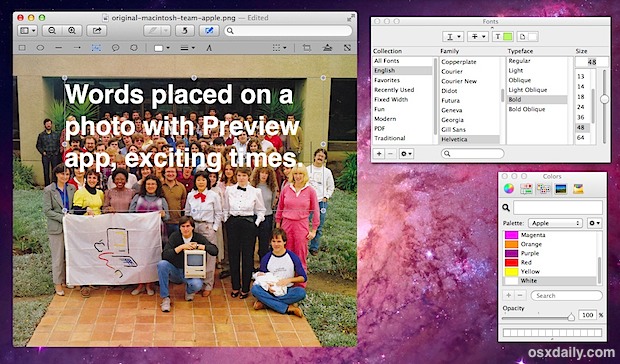This screenshot has height=364, width=620.
Task: Select the oval shape tool
Action: (x=40, y=48)
